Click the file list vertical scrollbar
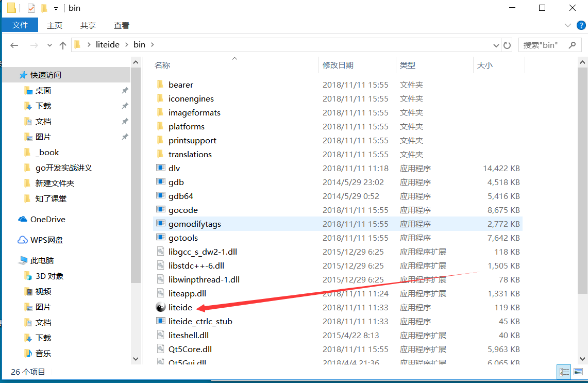Viewport: 588px width, 383px height. 583,206
